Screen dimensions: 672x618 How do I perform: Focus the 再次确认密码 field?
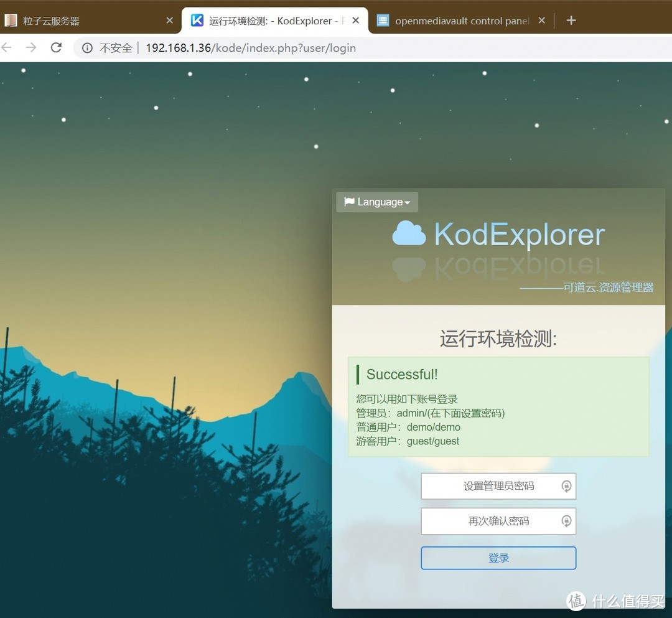(x=498, y=521)
